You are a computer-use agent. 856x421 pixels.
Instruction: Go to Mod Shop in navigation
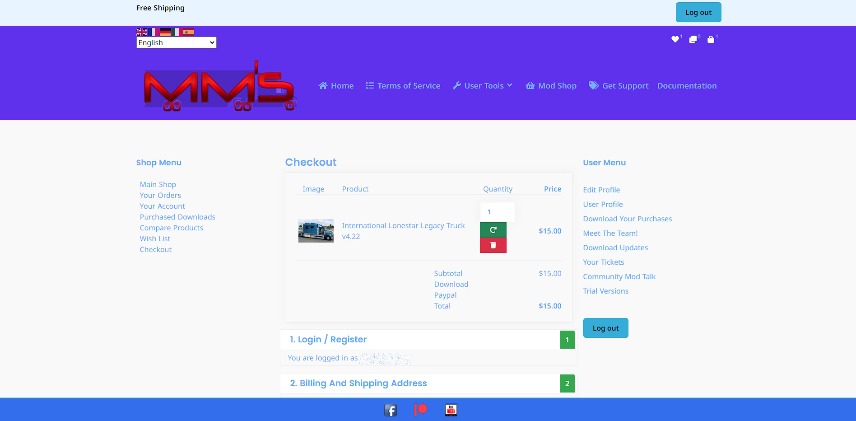(551, 86)
